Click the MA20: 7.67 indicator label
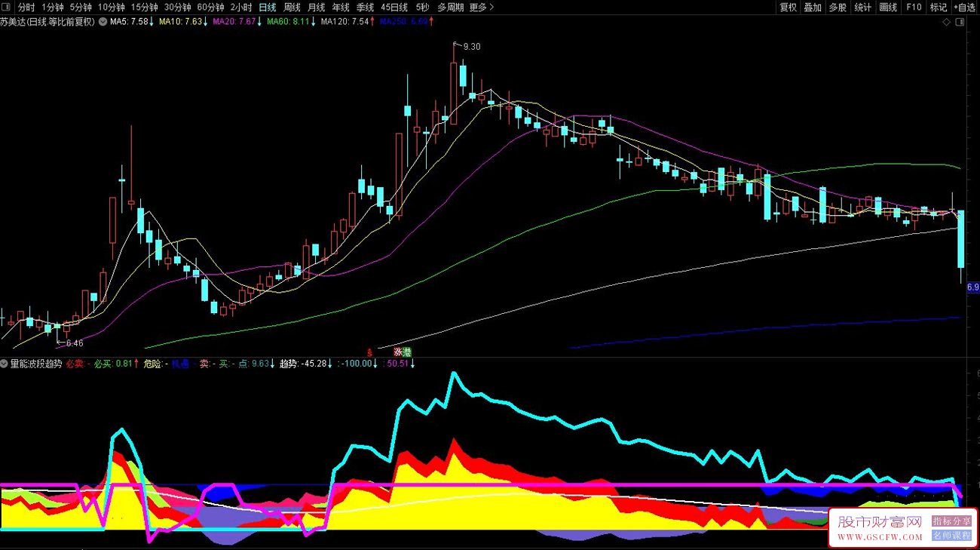Viewport: 980px width, 550px height. [237, 22]
